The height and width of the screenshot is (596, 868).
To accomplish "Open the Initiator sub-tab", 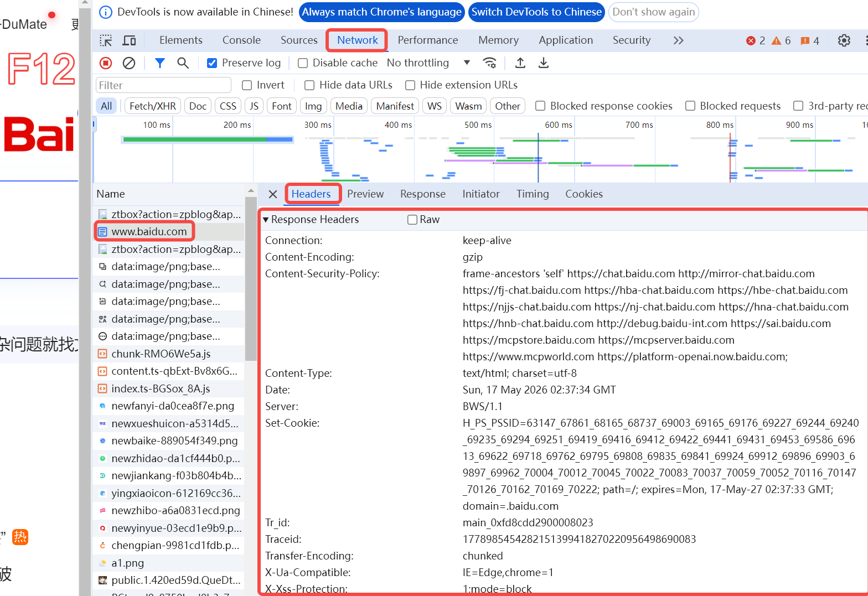I will click(481, 194).
